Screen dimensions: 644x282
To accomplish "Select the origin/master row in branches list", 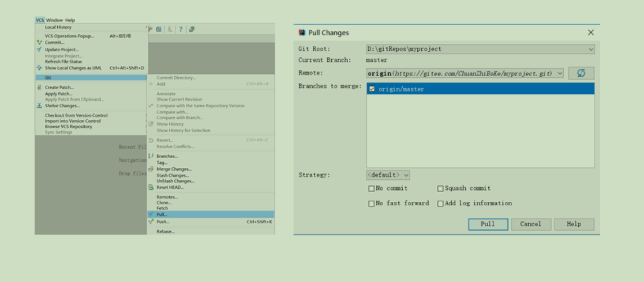I will click(480, 89).
